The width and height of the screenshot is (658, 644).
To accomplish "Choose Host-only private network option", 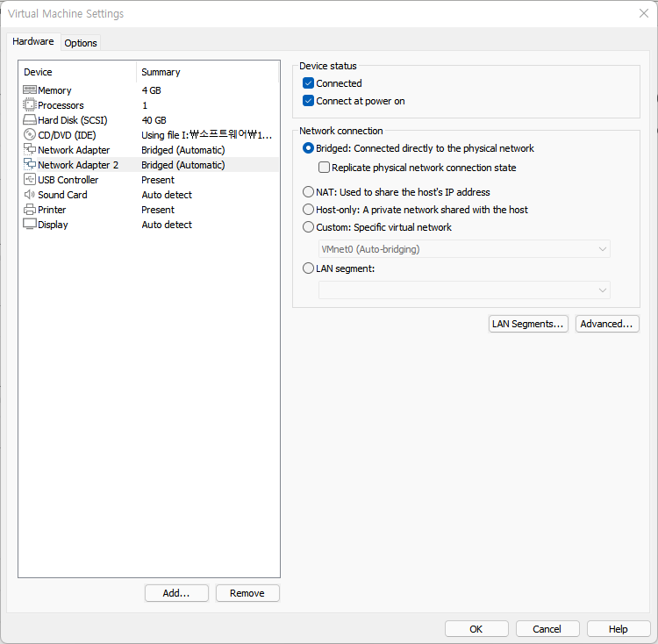I will pyautogui.click(x=308, y=210).
